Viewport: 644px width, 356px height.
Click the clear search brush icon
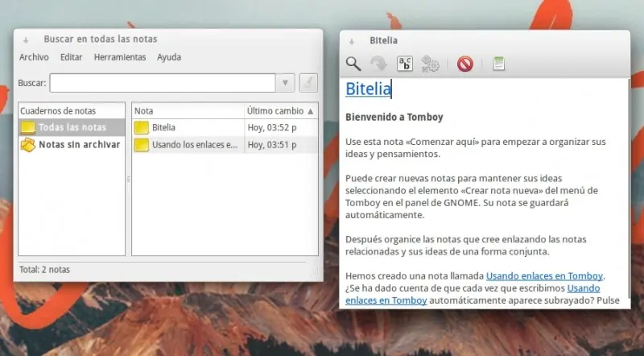[x=308, y=83]
